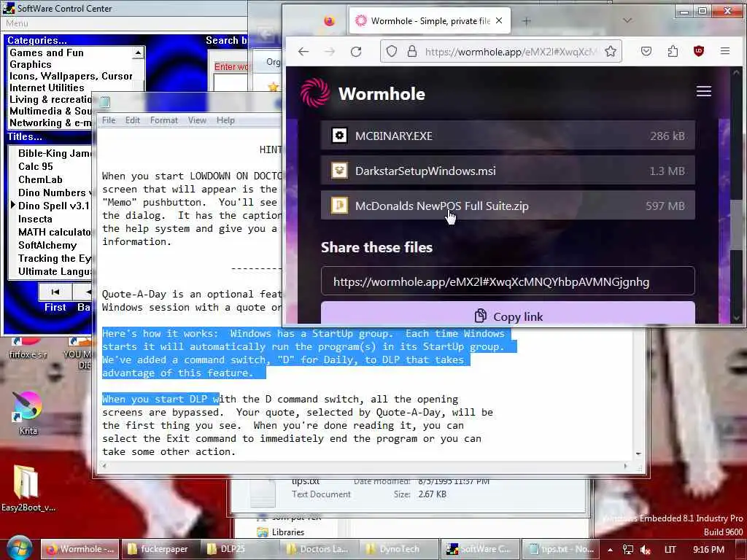Click the Firefox forward arrow button
Image resolution: width=747 pixels, height=560 pixels.
click(x=330, y=52)
